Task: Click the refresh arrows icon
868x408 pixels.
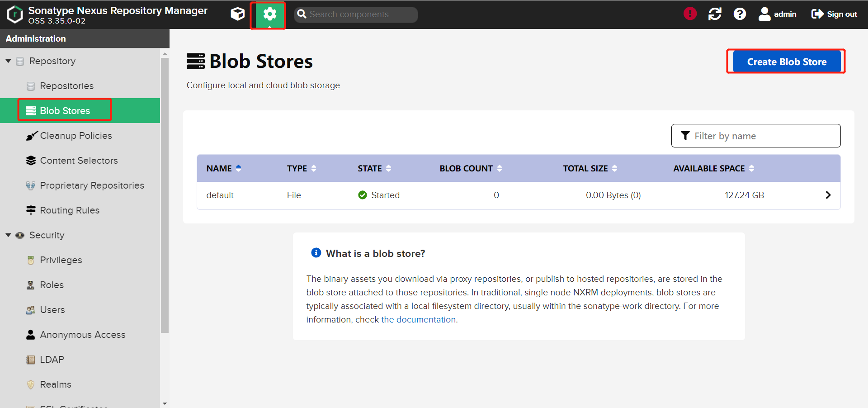Action: (715, 14)
